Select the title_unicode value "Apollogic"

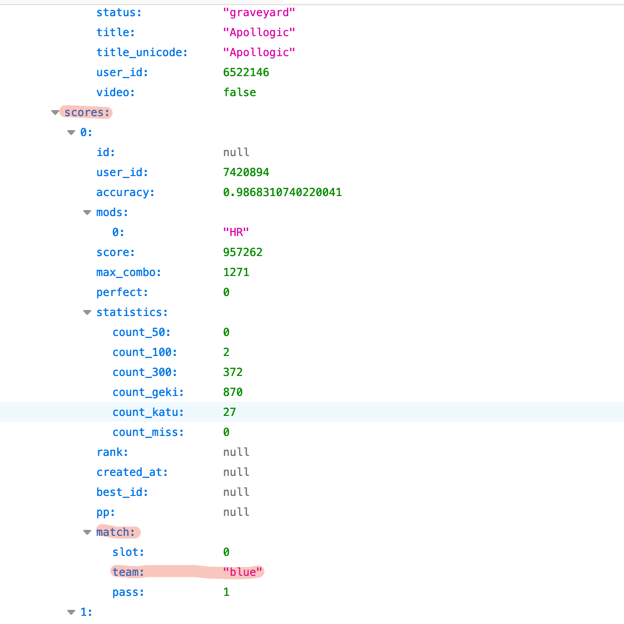pos(259,52)
